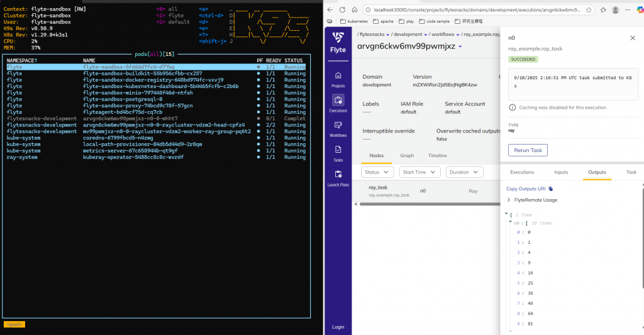Image resolution: width=644 pixels, height=335 pixels.
Task: Switch to Executions tab in panel
Action: (x=522, y=172)
